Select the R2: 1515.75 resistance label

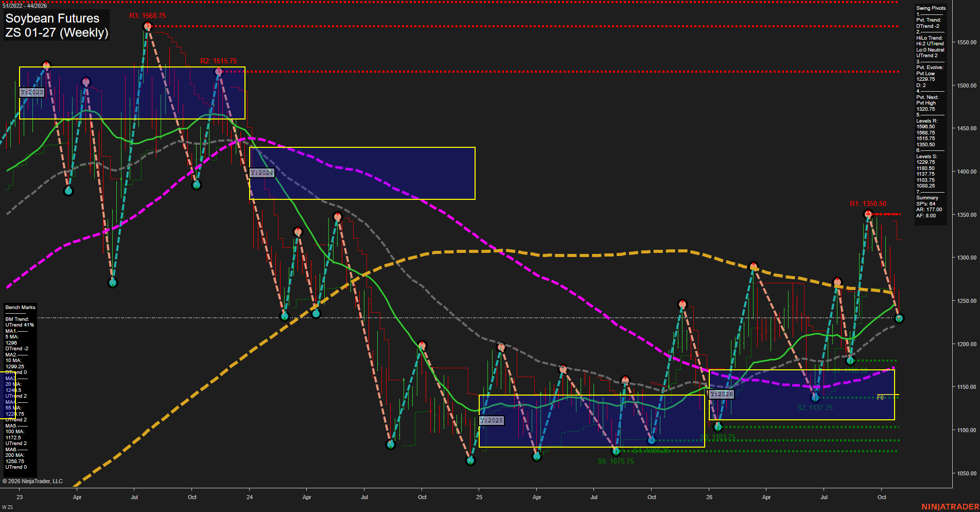tap(219, 61)
